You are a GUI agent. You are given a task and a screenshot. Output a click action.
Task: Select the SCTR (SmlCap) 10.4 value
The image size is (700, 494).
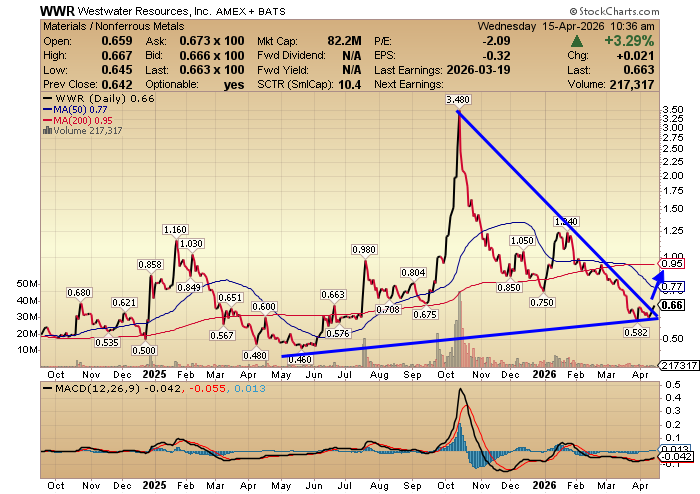350,85
